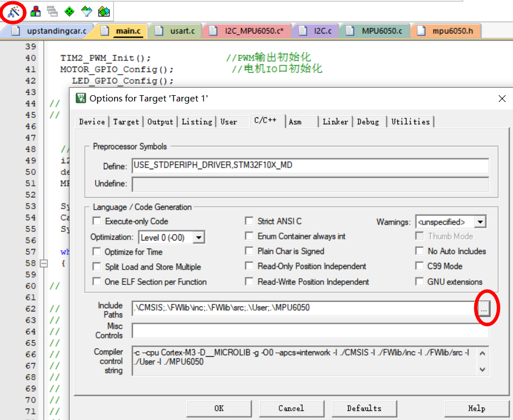
Task: Open Manage Run-Time Environment green diamond icon
Action: [x=70, y=10]
